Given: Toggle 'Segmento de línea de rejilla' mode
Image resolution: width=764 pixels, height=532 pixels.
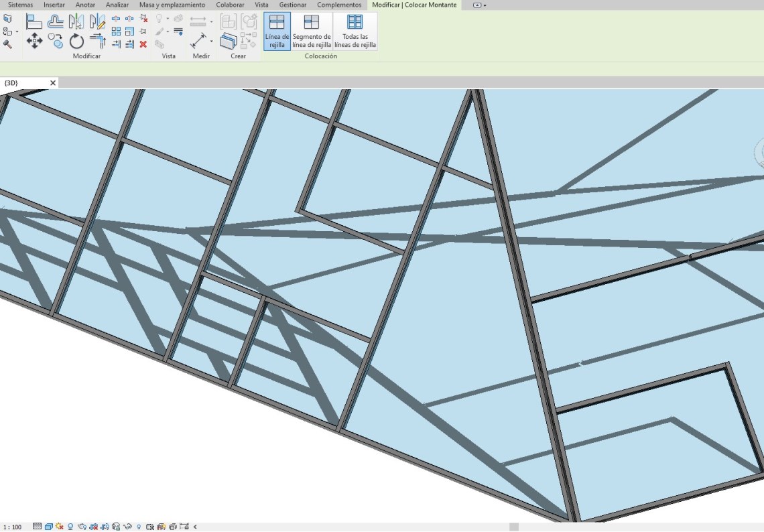Looking at the screenshot, I should point(312,31).
